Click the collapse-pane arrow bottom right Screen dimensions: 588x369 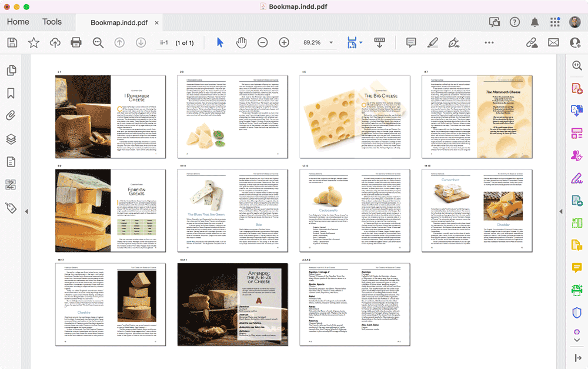578,358
